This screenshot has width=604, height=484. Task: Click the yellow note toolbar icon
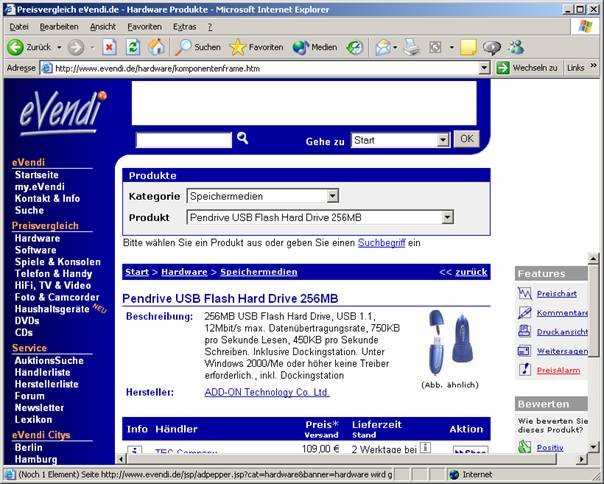pyautogui.click(x=468, y=47)
